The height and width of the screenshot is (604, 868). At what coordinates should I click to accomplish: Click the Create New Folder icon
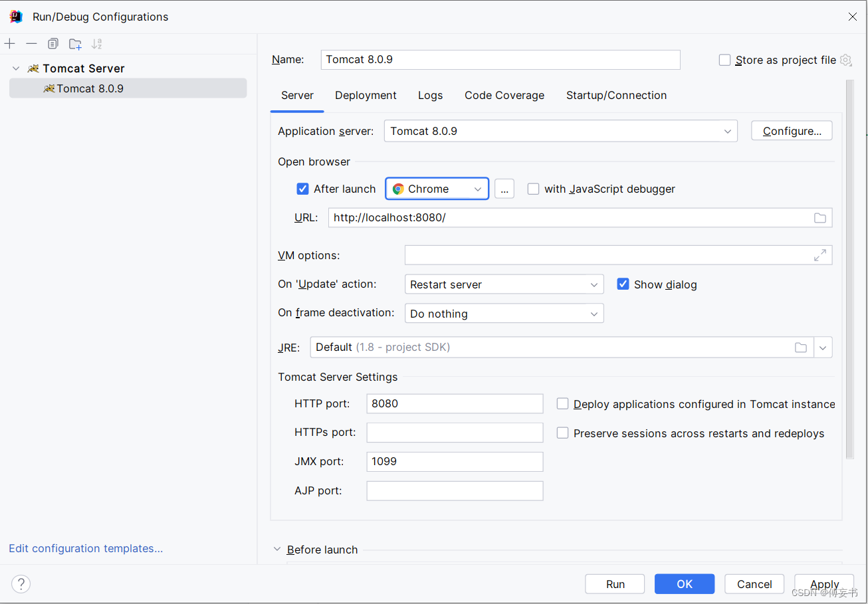[x=75, y=44]
